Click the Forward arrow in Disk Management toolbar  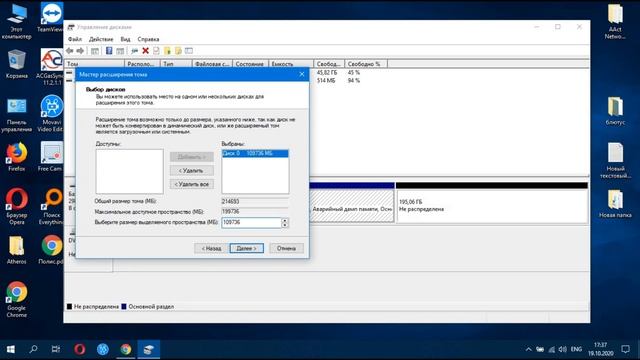click(x=80, y=51)
